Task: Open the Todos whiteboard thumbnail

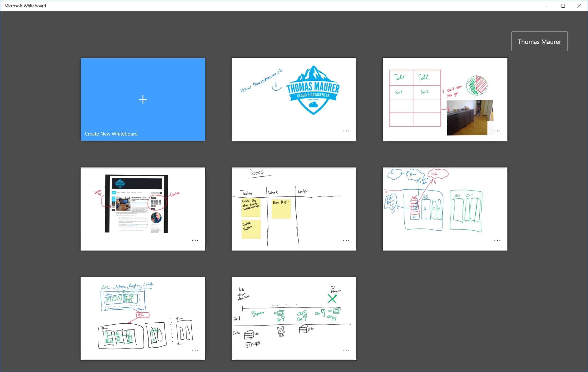Action: click(x=294, y=209)
